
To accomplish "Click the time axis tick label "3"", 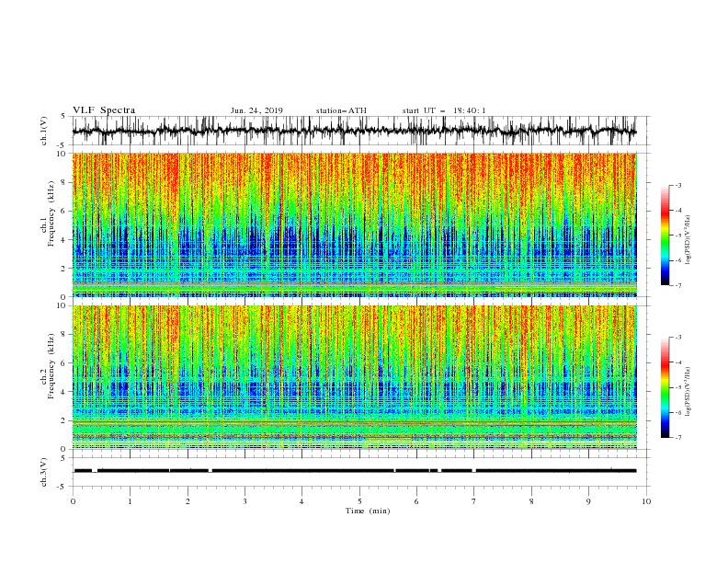I will (245, 501).
